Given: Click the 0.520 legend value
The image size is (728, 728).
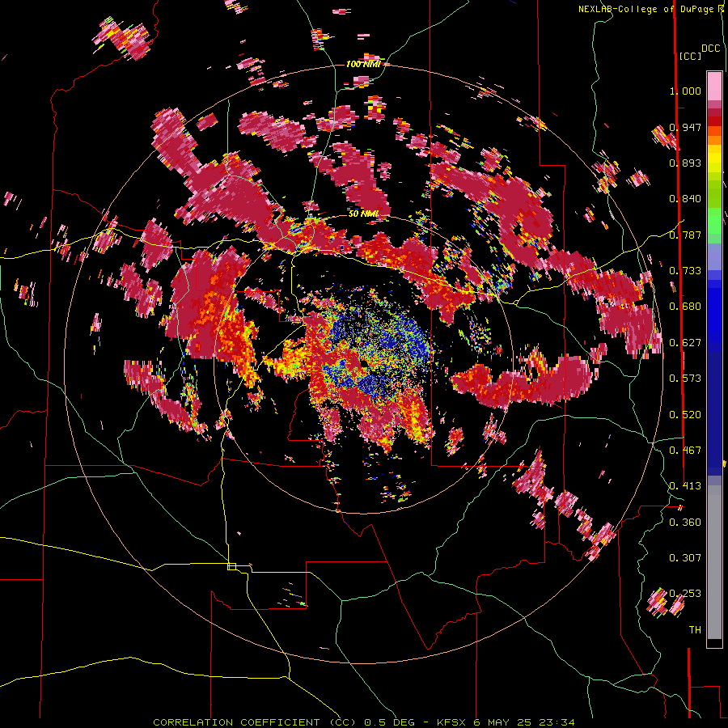Looking at the screenshot, I should (x=685, y=415).
